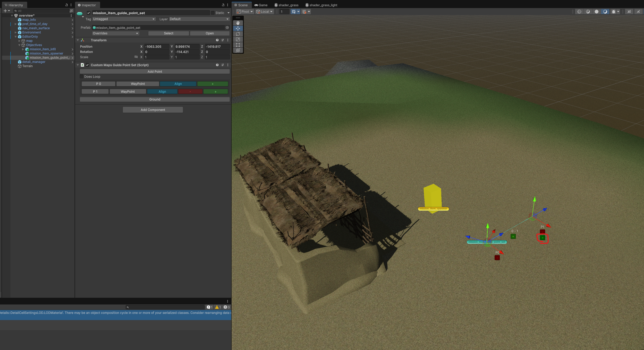Expand the Environment tree item
The image size is (644, 350).
click(16, 32)
